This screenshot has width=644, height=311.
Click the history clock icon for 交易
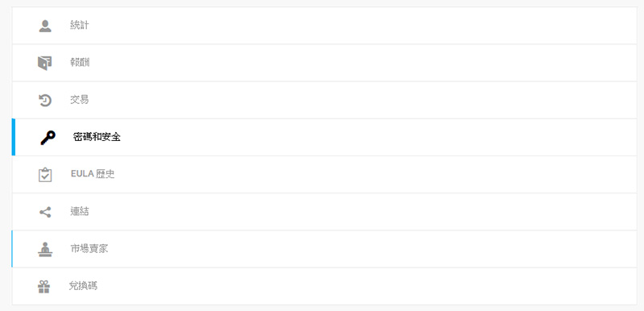tap(45, 100)
